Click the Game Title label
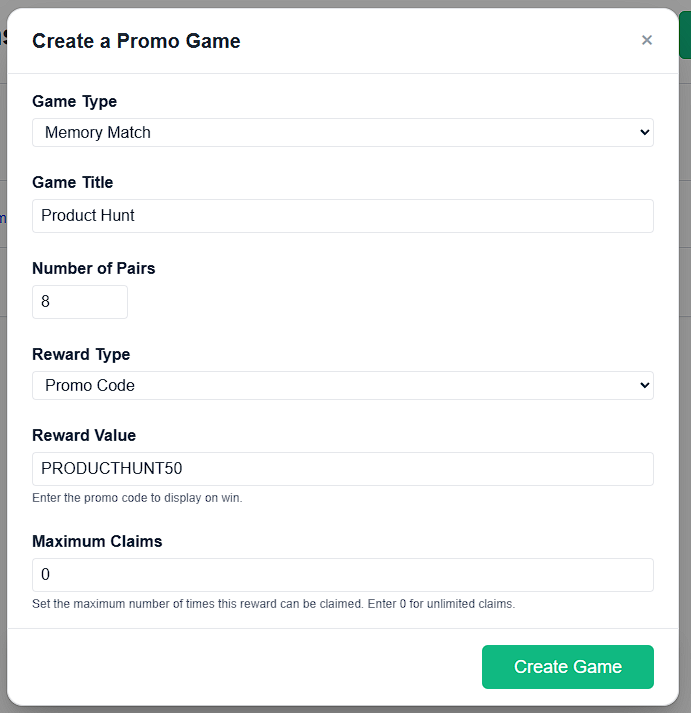Viewport: 691px width, 713px height. [x=73, y=182]
